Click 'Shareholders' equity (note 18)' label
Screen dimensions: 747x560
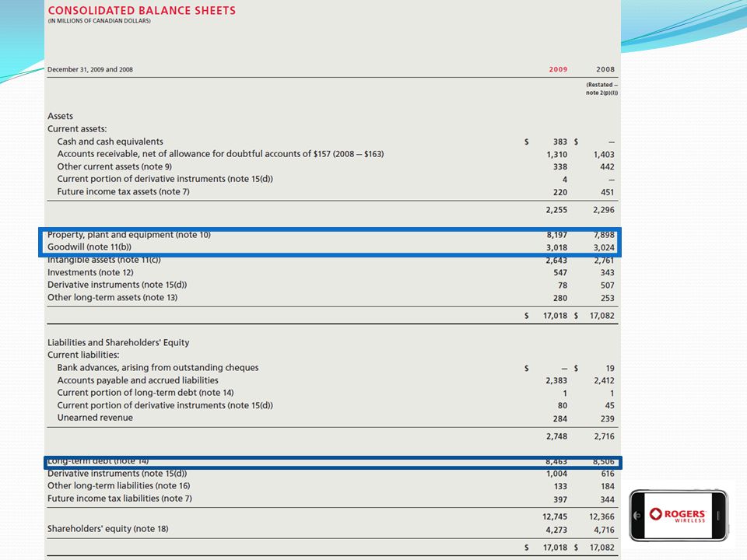[x=107, y=529]
